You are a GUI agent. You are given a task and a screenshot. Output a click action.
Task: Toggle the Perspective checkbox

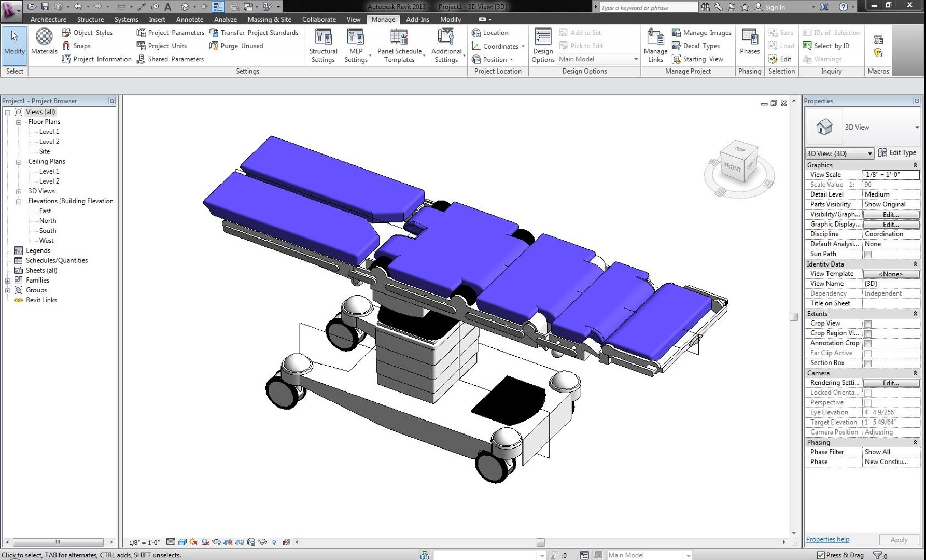point(868,403)
